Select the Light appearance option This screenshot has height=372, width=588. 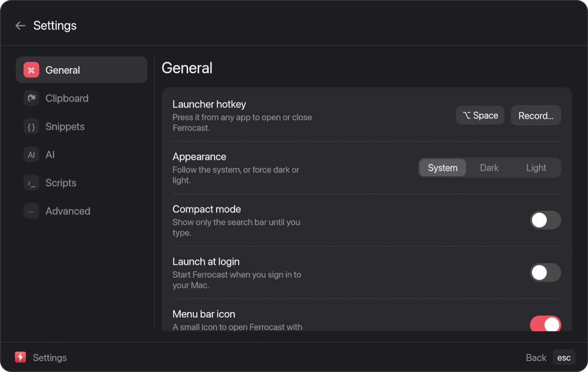536,168
